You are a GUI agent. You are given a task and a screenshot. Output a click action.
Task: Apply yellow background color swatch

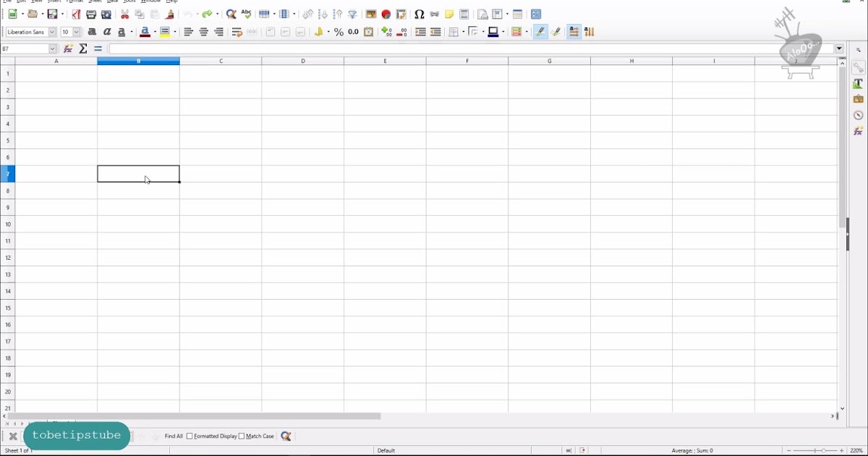pyautogui.click(x=166, y=32)
